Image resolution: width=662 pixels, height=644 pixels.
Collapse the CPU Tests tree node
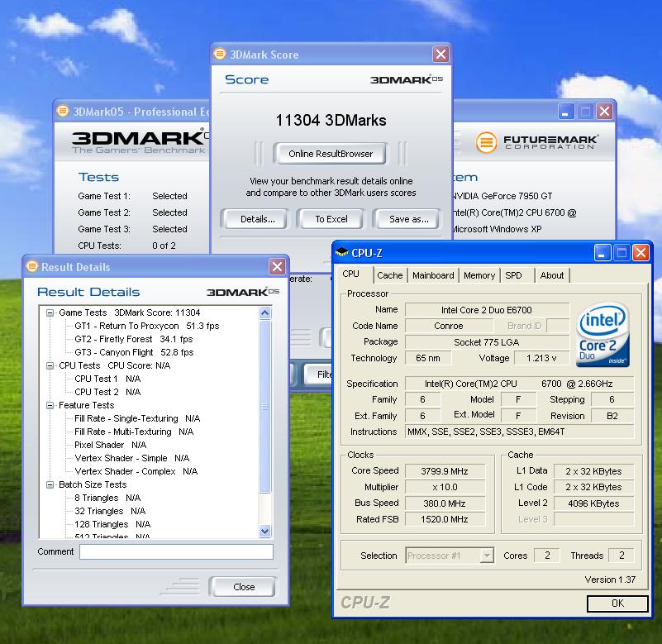point(50,365)
